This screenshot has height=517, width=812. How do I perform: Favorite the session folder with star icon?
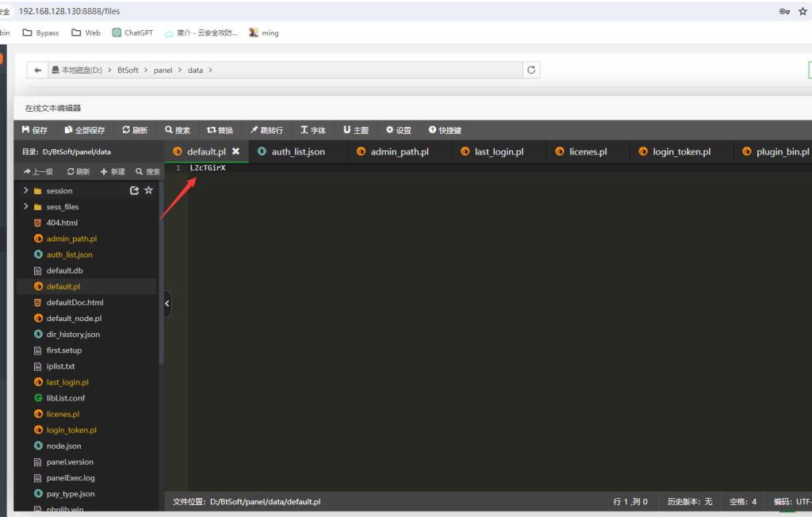click(148, 190)
